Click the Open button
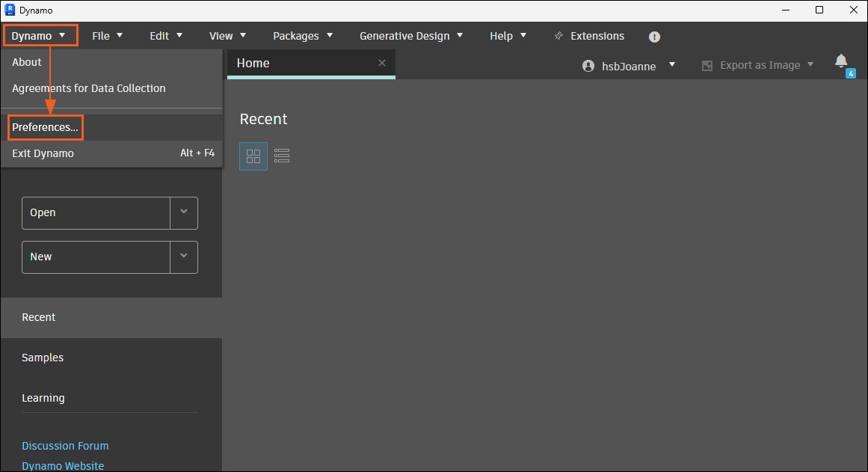Viewport: 868px width, 472px height. (96, 212)
